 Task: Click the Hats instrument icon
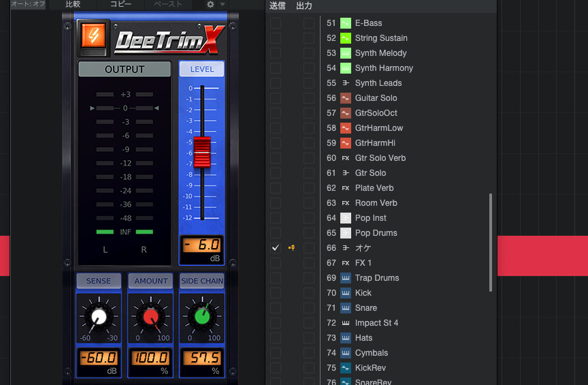(345, 338)
